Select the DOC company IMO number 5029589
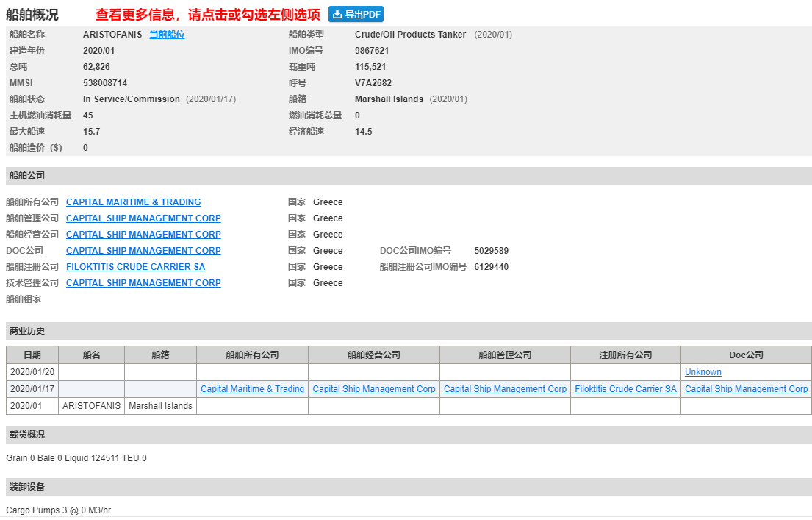The width and height of the screenshot is (812, 520). pos(492,251)
